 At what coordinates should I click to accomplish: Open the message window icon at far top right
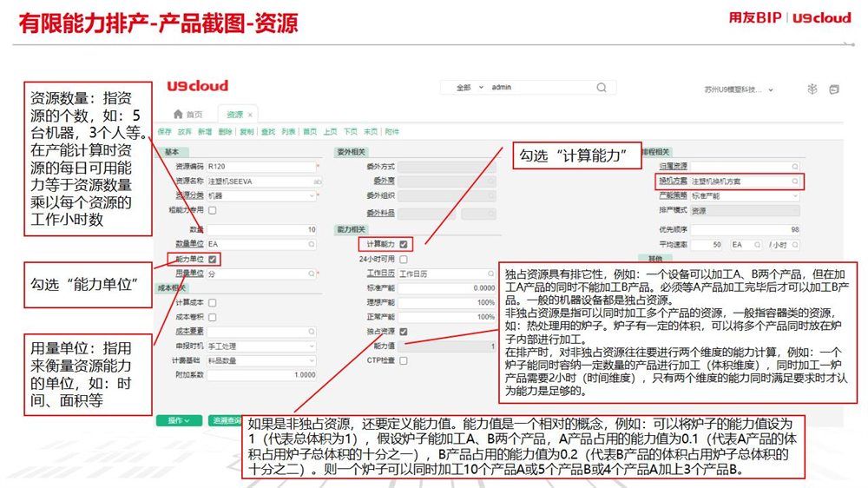834,89
